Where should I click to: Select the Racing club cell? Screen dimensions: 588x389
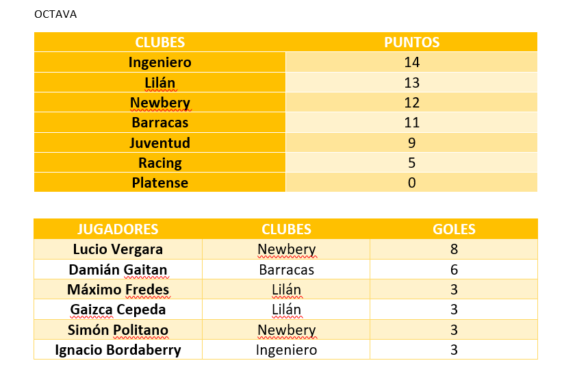pyautogui.click(x=159, y=163)
